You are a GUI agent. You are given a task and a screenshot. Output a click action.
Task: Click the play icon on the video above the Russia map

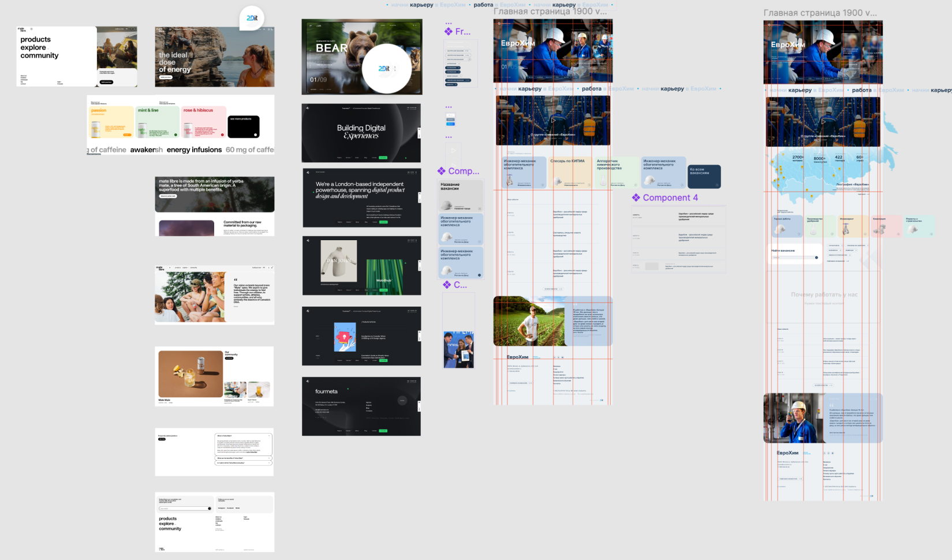point(823,121)
